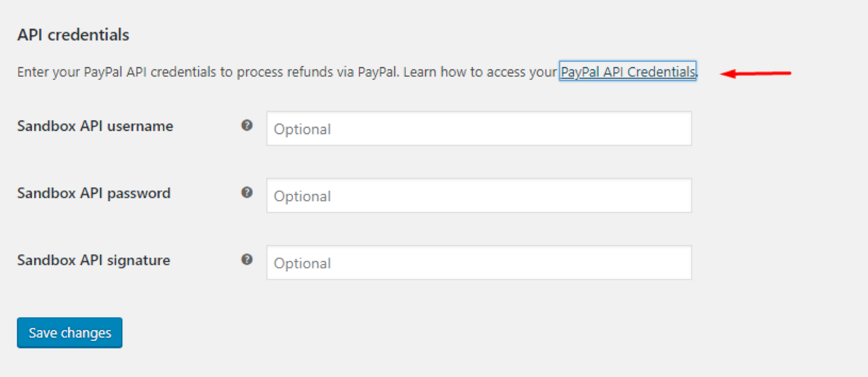Image resolution: width=868 pixels, height=377 pixels.
Task: Click the Save changes button
Action: (x=70, y=333)
